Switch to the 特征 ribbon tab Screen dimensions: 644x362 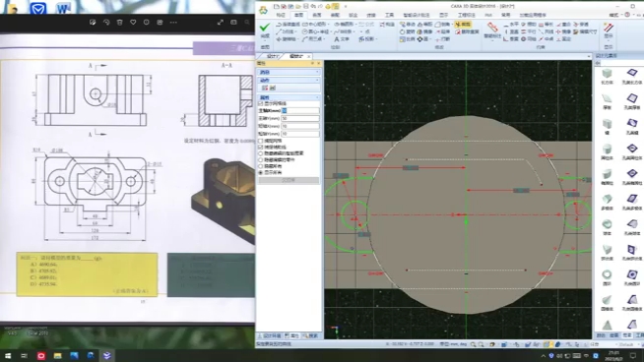[281, 15]
